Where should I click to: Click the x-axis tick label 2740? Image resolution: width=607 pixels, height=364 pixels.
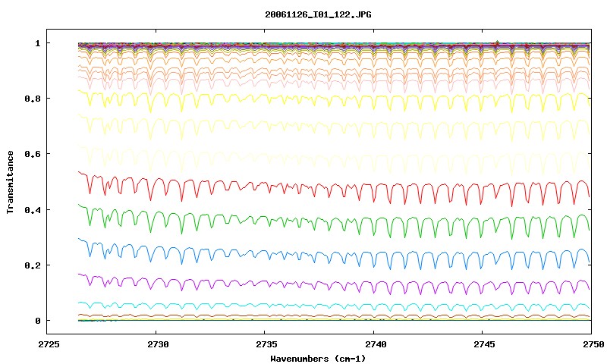tap(375, 344)
